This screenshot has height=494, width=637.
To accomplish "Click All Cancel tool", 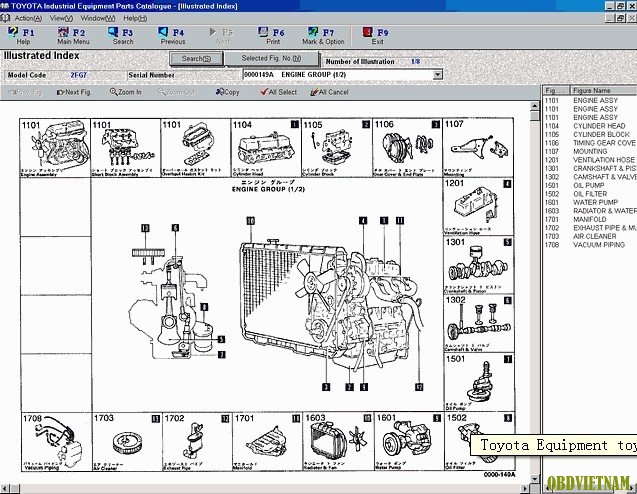I will (329, 92).
